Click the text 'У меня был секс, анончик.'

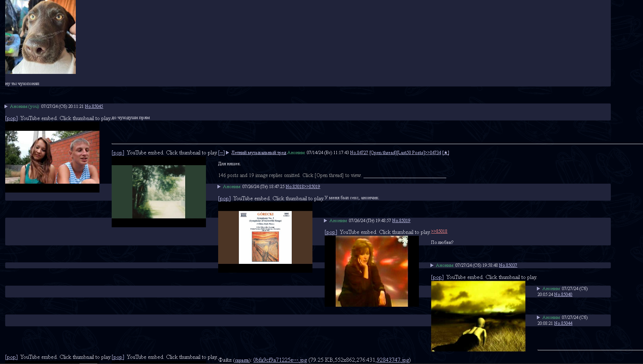pyautogui.click(x=352, y=198)
